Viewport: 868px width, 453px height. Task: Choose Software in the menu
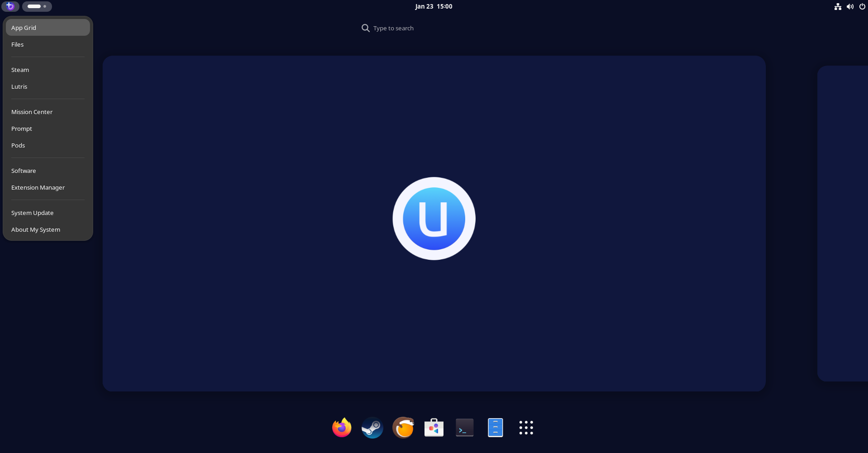click(x=48, y=171)
